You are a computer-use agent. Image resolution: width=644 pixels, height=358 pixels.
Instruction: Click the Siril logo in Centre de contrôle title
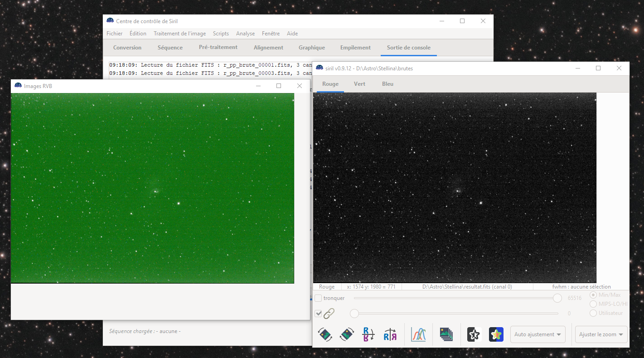110,21
